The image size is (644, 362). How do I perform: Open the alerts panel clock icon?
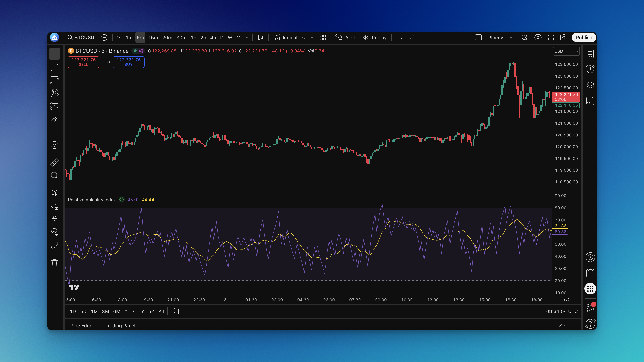coord(590,69)
